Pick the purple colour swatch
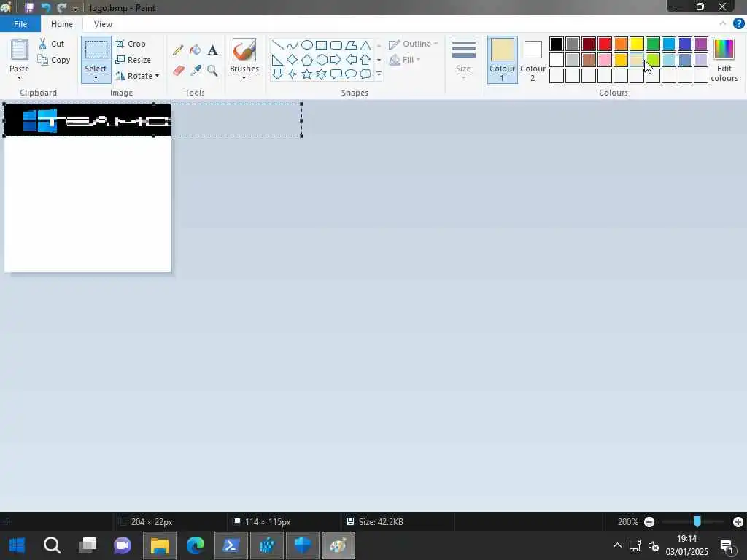The height and width of the screenshot is (560, 747). pyautogui.click(x=701, y=44)
